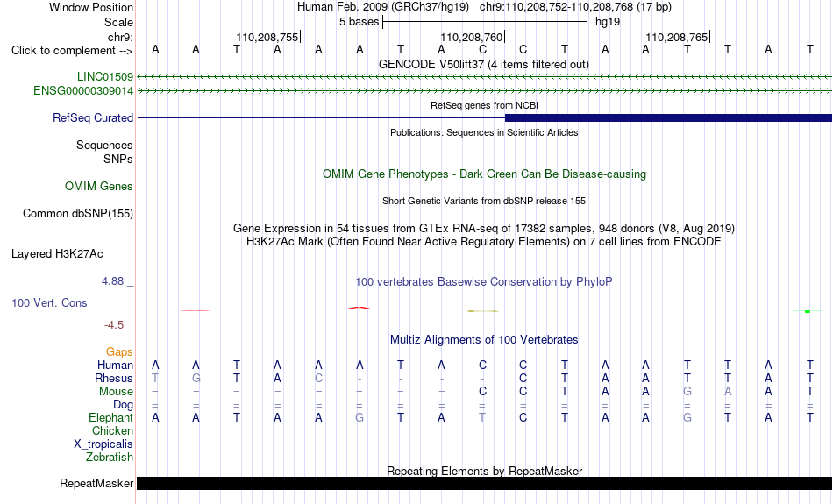
Task: Click the OMIM Genes track label
Action: (99, 187)
